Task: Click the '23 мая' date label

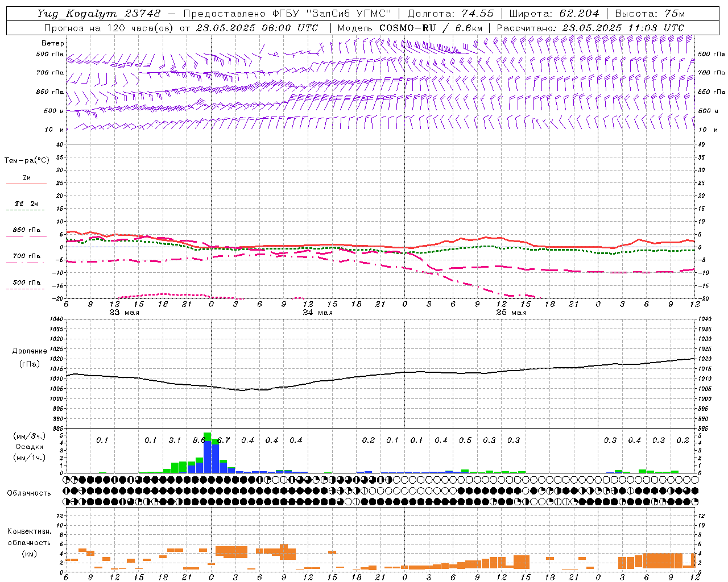Action: 124,313
